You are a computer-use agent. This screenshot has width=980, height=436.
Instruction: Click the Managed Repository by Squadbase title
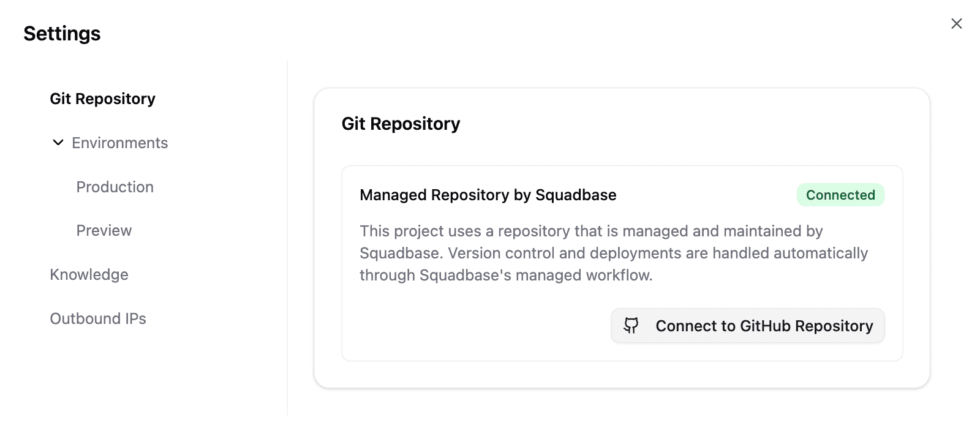click(488, 195)
